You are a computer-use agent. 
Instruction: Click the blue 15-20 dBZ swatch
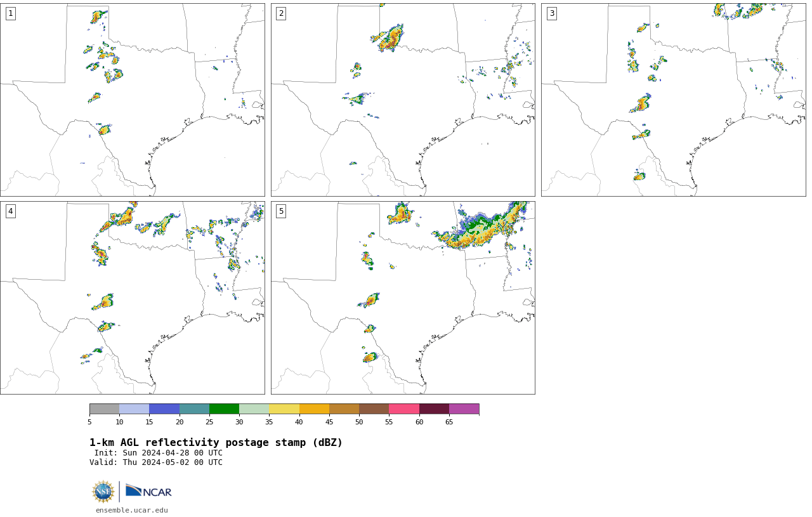click(x=164, y=409)
